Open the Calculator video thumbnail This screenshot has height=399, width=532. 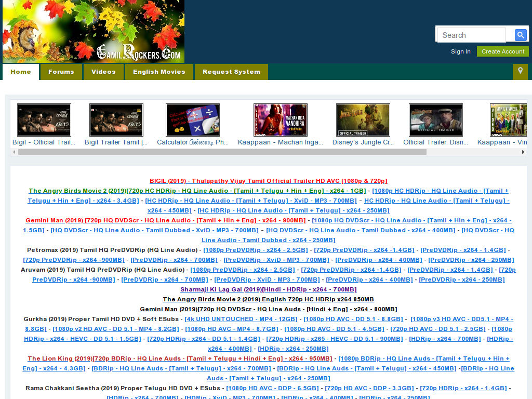coord(193,120)
